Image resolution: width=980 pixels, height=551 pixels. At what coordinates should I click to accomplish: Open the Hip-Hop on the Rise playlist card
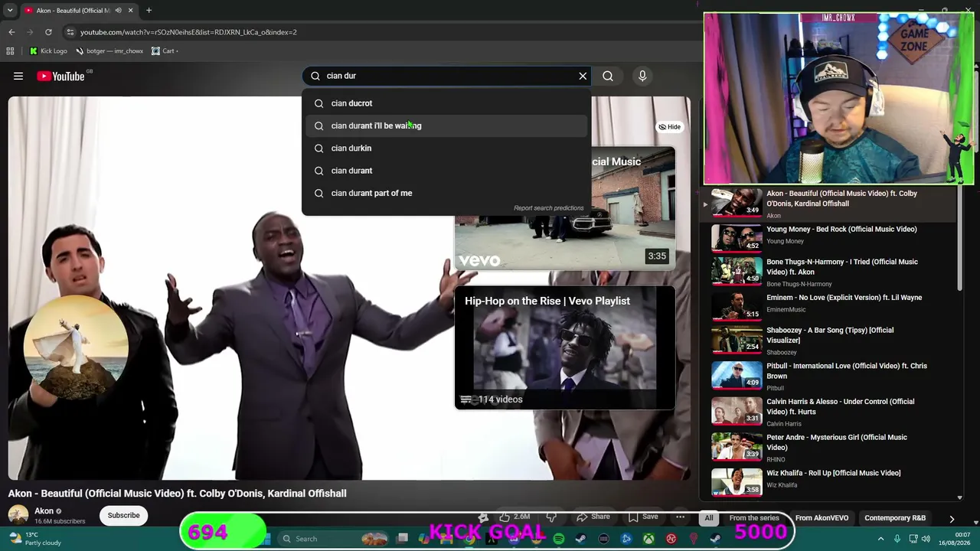[565, 347]
